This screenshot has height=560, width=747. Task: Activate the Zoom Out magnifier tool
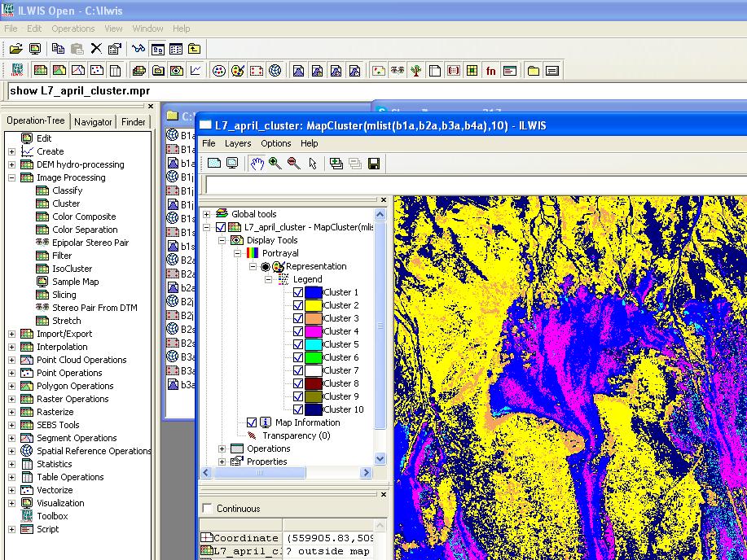coord(293,164)
